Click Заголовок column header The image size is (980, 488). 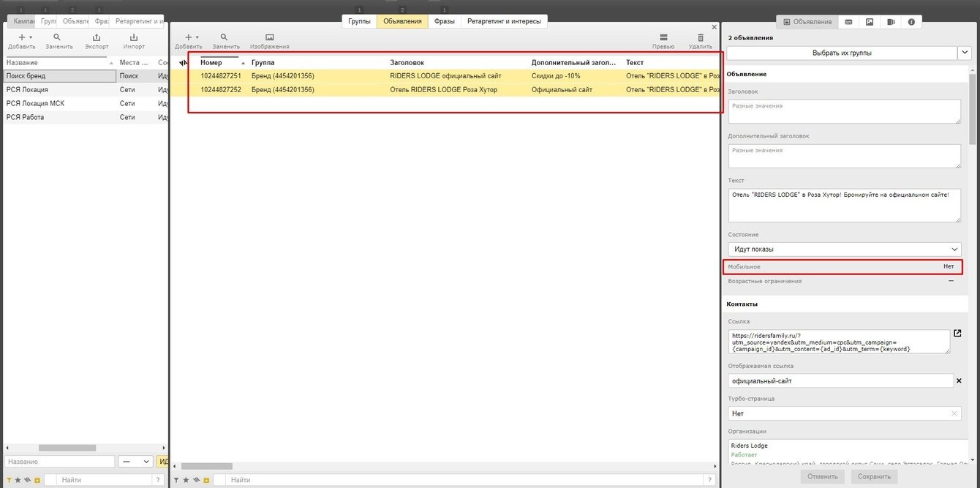407,63
